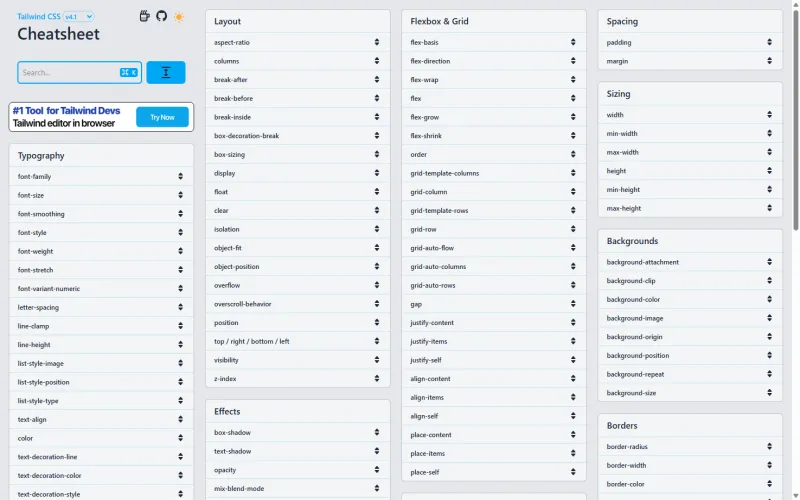Open the Tailwind CSS link
This screenshot has width=800, height=500.
[x=39, y=17]
